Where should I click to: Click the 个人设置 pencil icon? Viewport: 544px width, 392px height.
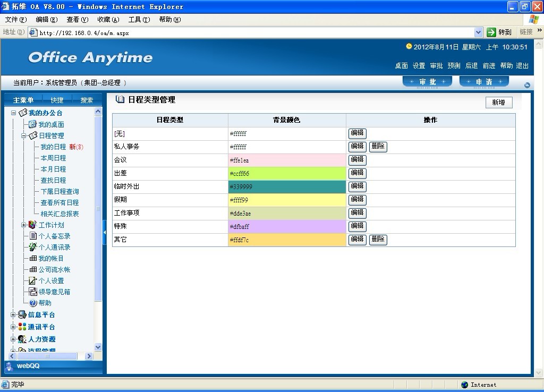point(33,280)
